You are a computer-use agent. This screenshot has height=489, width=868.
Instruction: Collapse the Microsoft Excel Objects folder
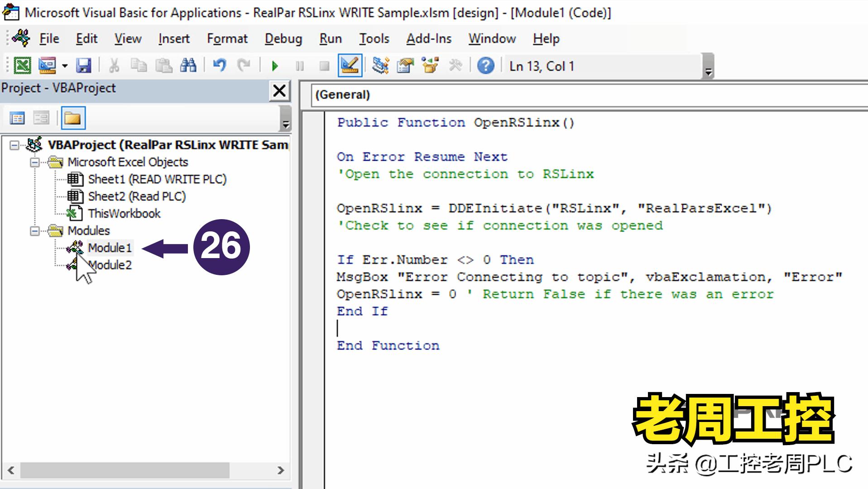point(34,162)
